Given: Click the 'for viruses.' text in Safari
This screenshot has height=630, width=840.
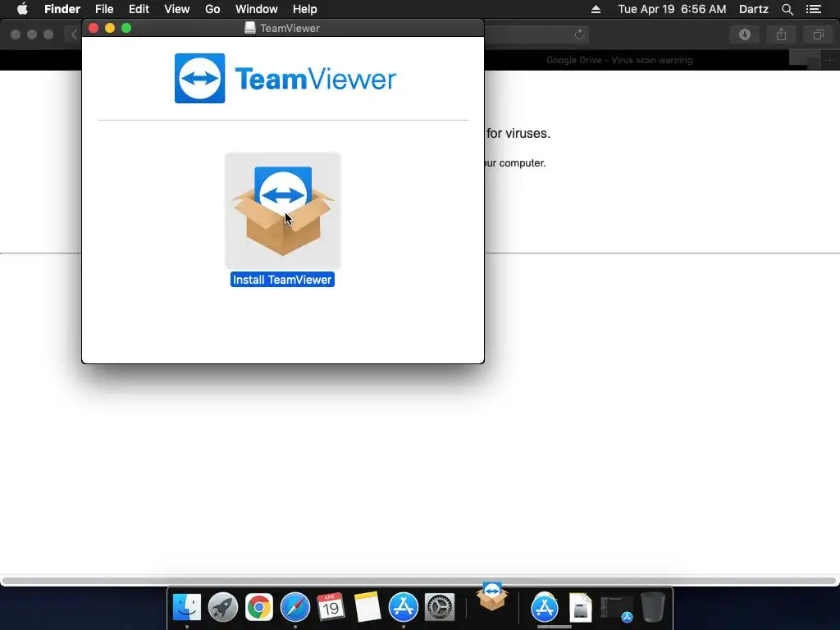Looking at the screenshot, I should pyautogui.click(x=518, y=134).
